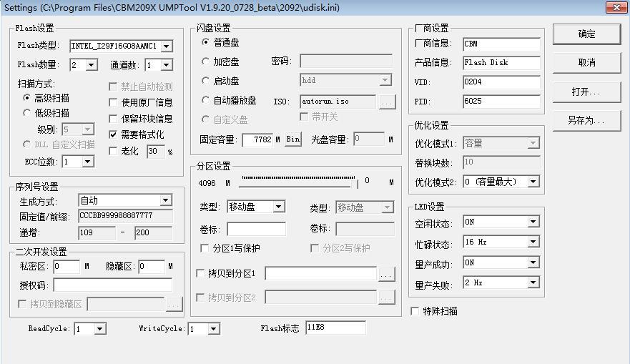The height and width of the screenshot is (364, 630).
Task: Enable the 保留坏块信息 checkbox
Action: (x=113, y=119)
